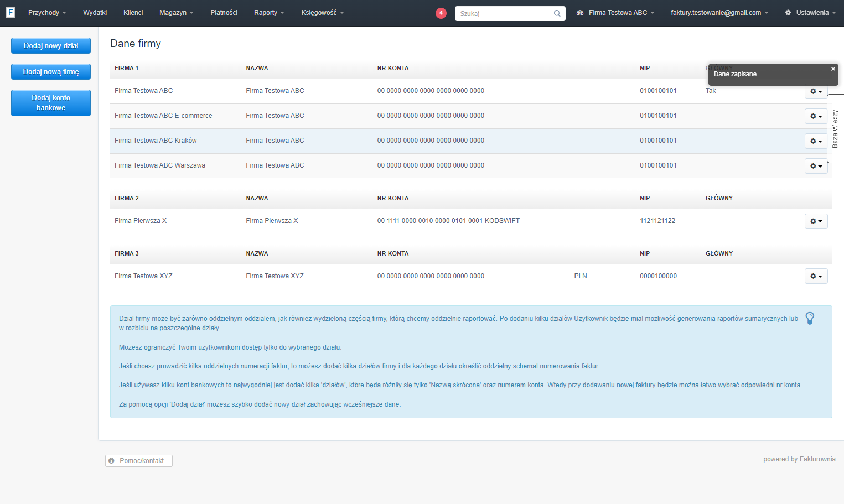The image size is (844, 504).
Task: Expand the Magazyn menu
Action: click(177, 13)
